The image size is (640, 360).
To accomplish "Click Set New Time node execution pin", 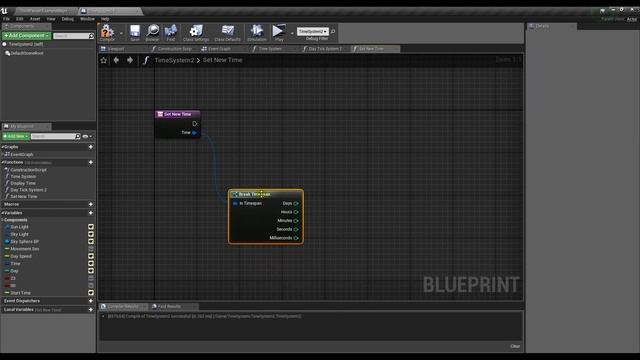I will [x=195, y=123].
